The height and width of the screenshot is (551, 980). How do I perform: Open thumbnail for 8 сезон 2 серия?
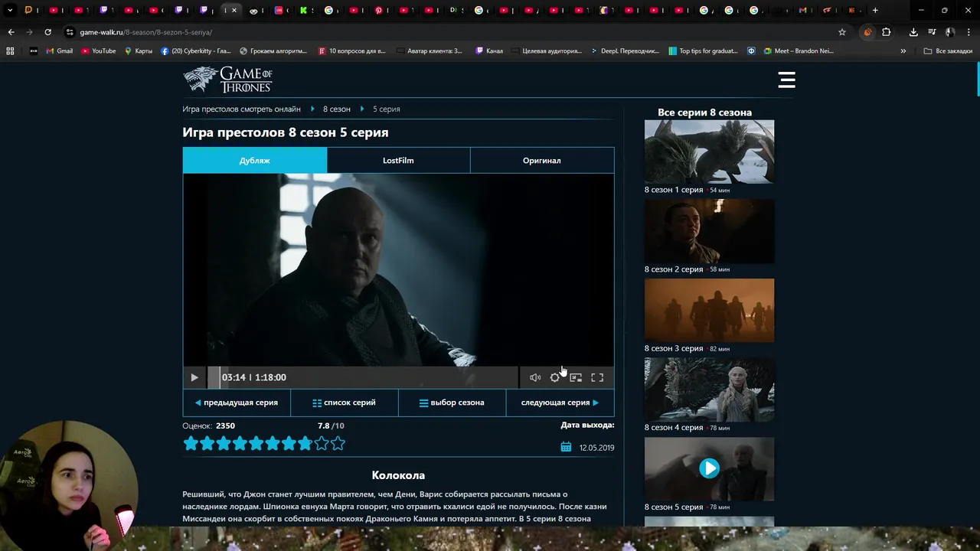pyautogui.click(x=709, y=231)
